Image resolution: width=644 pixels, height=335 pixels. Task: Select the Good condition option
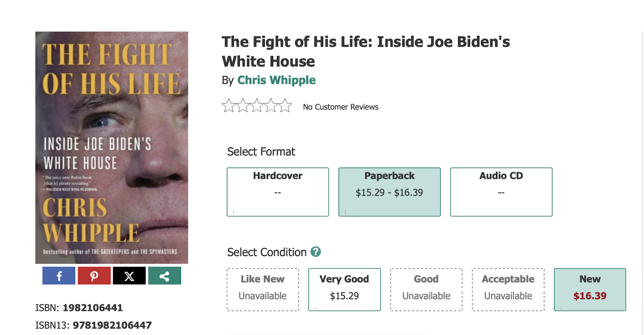coord(426,289)
